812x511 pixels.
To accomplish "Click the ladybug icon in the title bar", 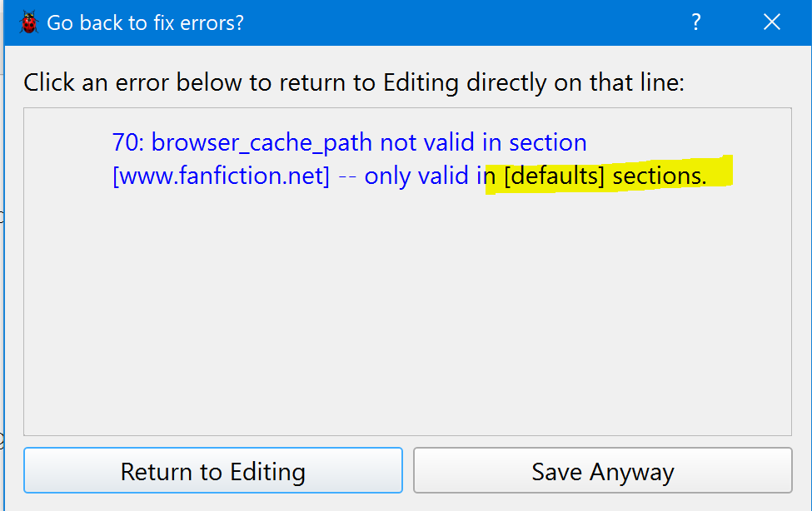I will 29,22.
